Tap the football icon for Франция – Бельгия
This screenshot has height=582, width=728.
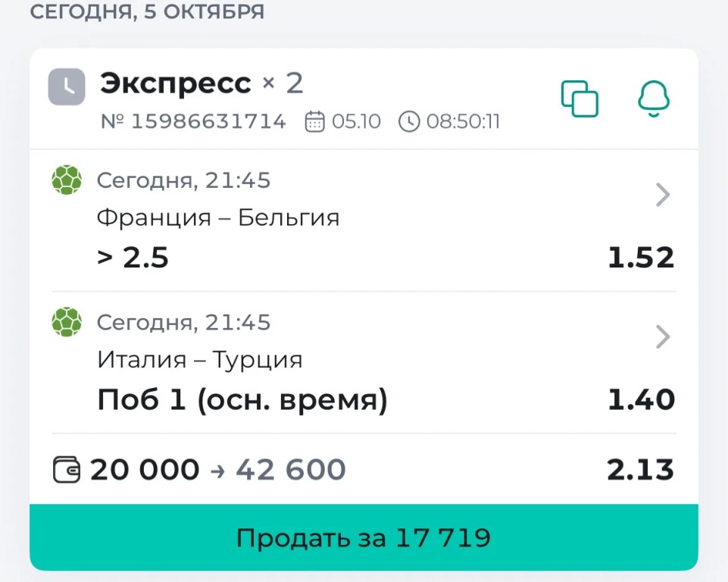pyautogui.click(x=67, y=180)
